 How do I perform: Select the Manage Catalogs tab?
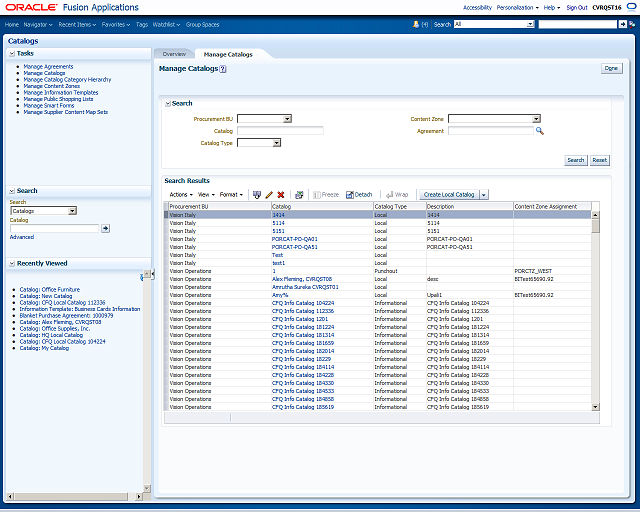[x=228, y=54]
